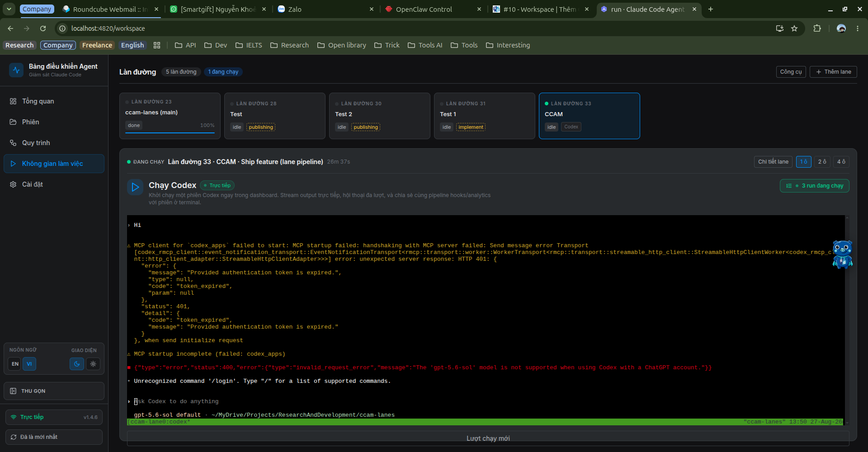Image resolution: width=868 pixels, height=452 pixels.
Task: Open Chrome three-dot menu
Action: [858, 28]
